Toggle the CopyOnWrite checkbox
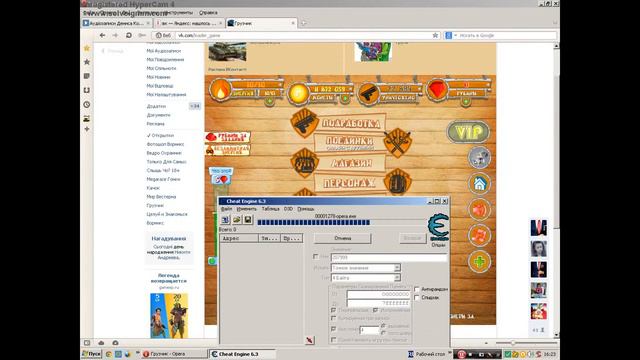This screenshot has width=640, height=360. tap(334, 318)
